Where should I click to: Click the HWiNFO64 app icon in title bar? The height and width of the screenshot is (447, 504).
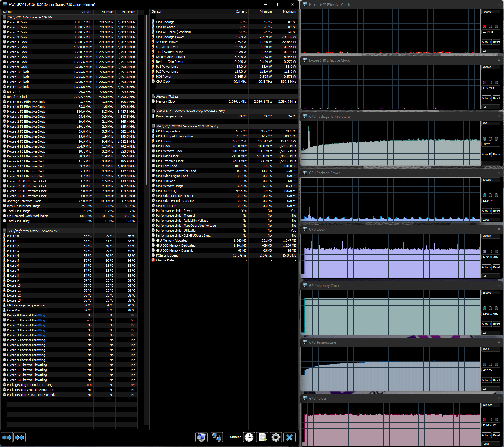[x=5, y=4]
